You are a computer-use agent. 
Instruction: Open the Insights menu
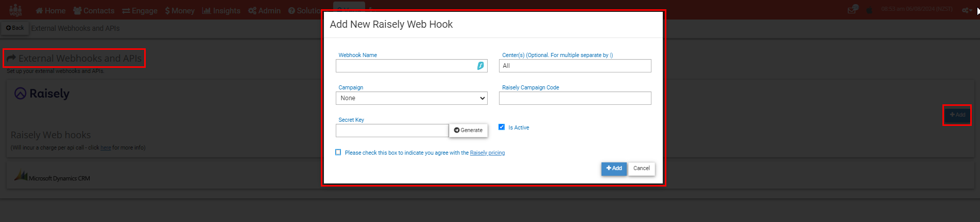pyautogui.click(x=221, y=10)
